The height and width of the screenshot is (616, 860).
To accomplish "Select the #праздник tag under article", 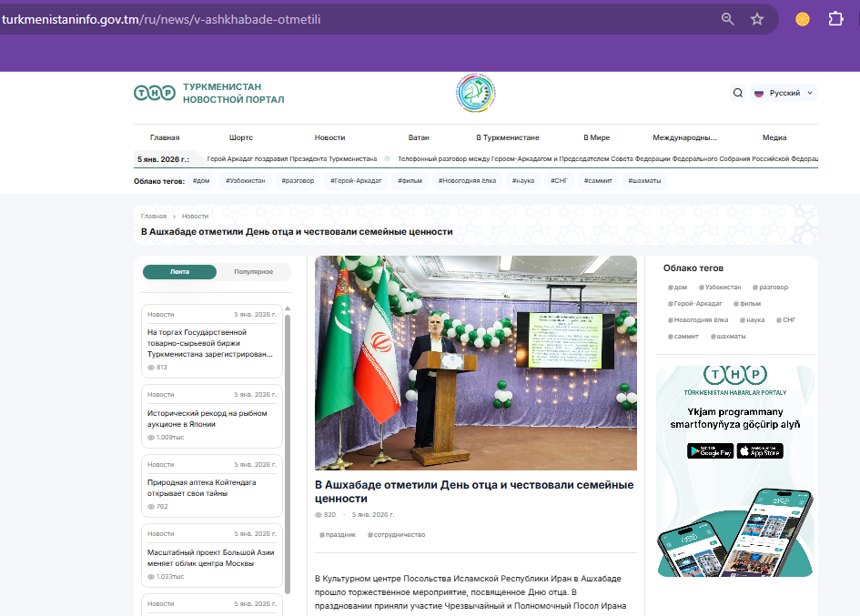I will (338, 535).
